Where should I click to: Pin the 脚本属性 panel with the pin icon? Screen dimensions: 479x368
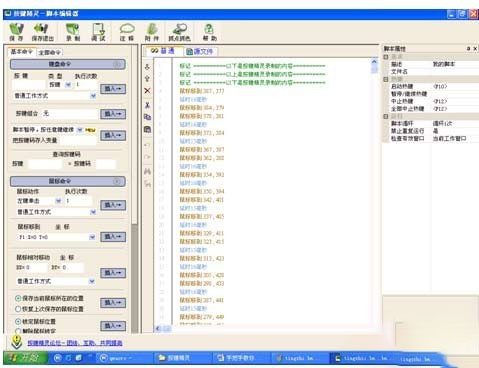click(x=468, y=49)
